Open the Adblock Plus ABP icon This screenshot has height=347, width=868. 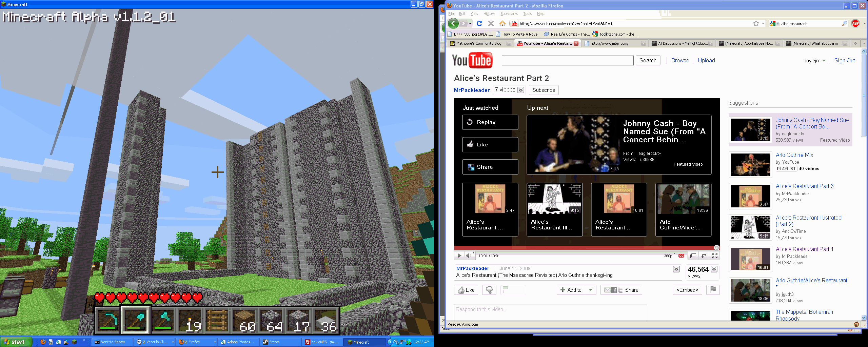point(855,23)
